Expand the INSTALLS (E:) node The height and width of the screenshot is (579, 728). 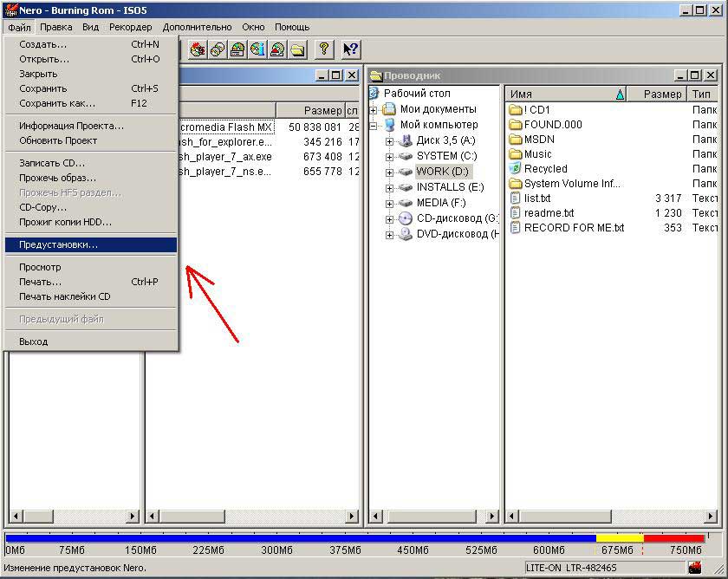[x=389, y=188]
